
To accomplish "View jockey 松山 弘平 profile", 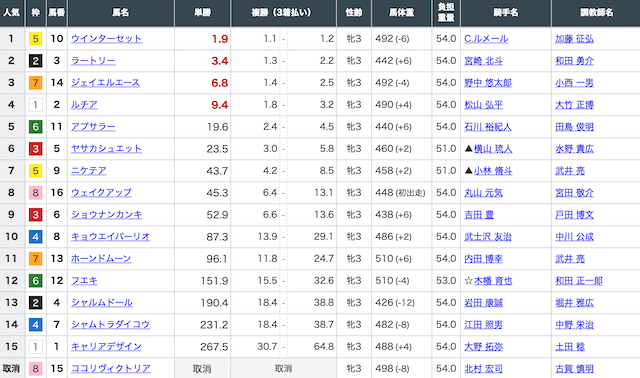I will pos(483,105).
